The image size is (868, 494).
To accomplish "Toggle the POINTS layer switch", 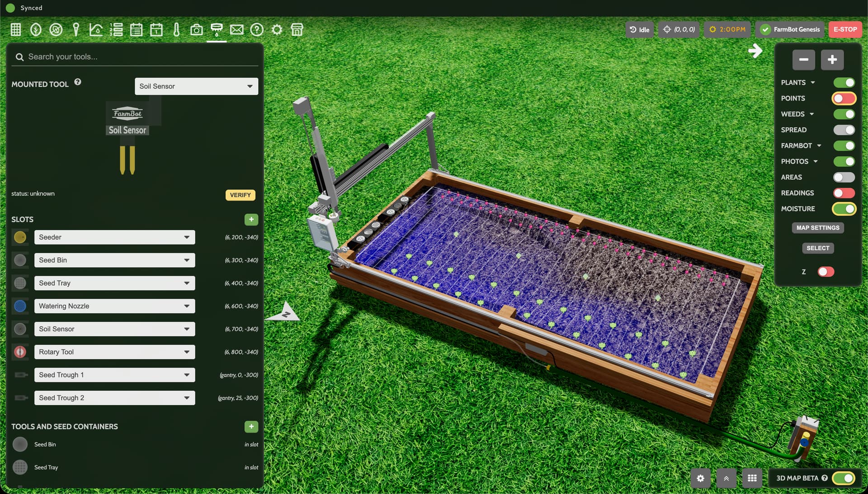I will tap(844, 99).
